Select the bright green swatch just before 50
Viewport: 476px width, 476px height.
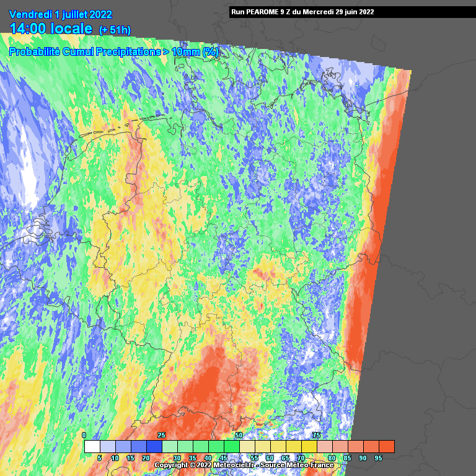pos(231,446)
